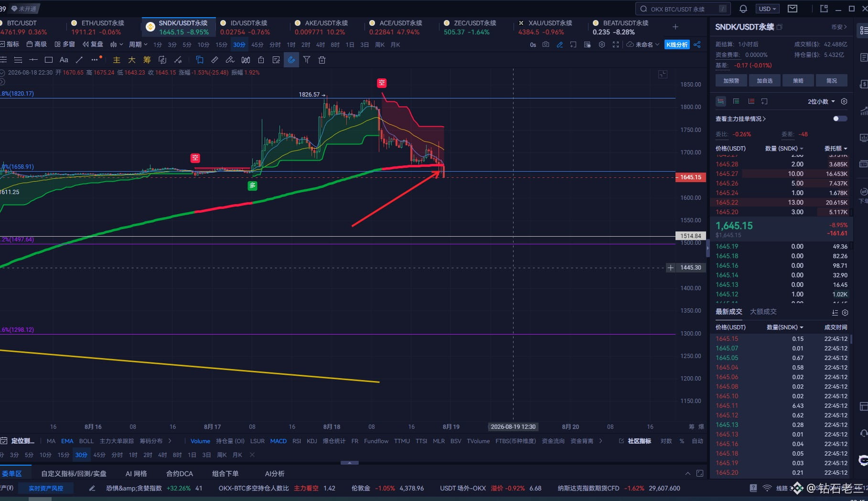This screenshot has height=501, width=868.
Task: Toggle 查看主力挂单情况 switch
Action: (x=840, y=119)
